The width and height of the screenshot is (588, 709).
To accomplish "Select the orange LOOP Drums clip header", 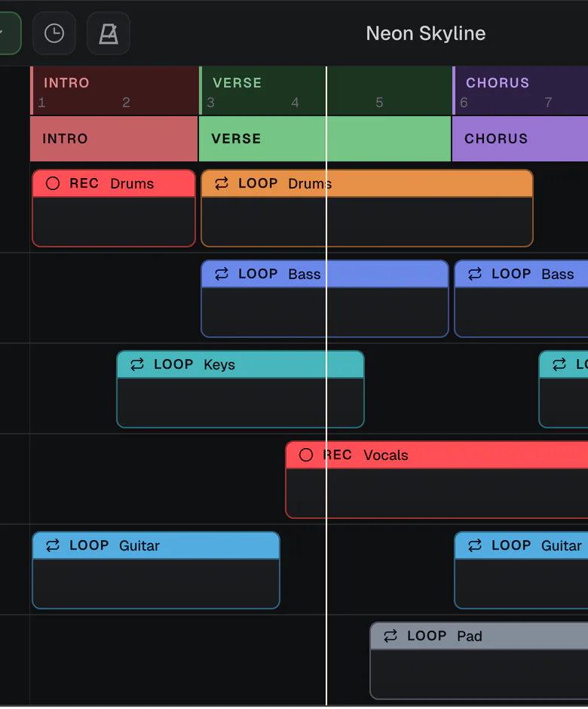I will pos(367,183).
